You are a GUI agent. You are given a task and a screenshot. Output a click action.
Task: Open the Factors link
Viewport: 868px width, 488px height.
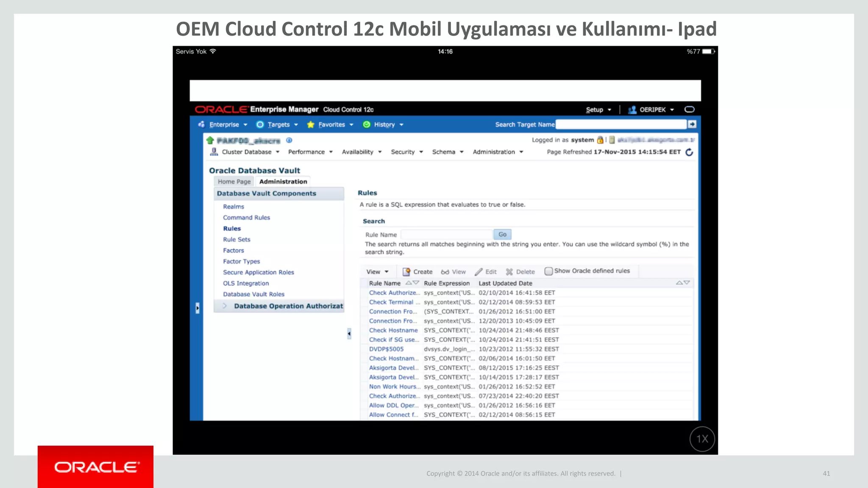[234, 250]
